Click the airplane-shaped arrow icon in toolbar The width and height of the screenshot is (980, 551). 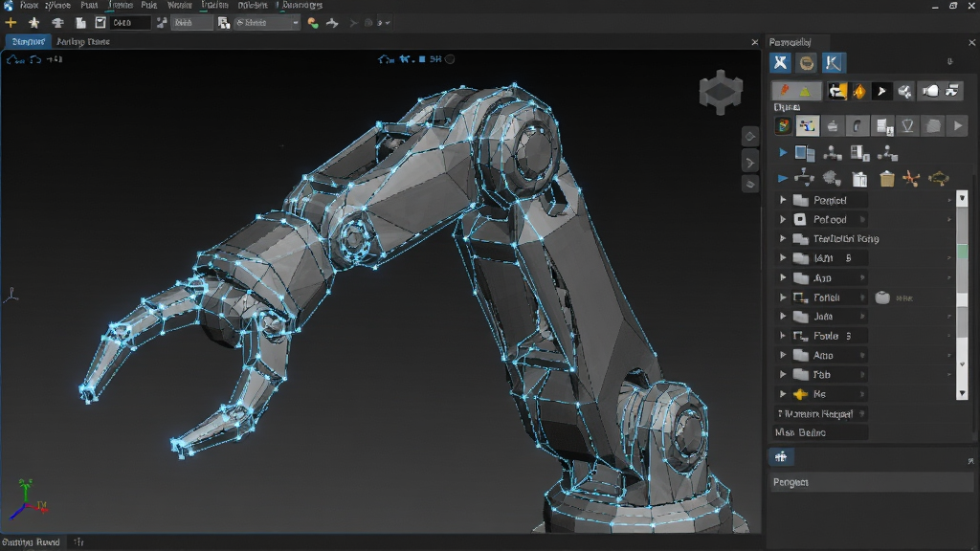(332, 23)
